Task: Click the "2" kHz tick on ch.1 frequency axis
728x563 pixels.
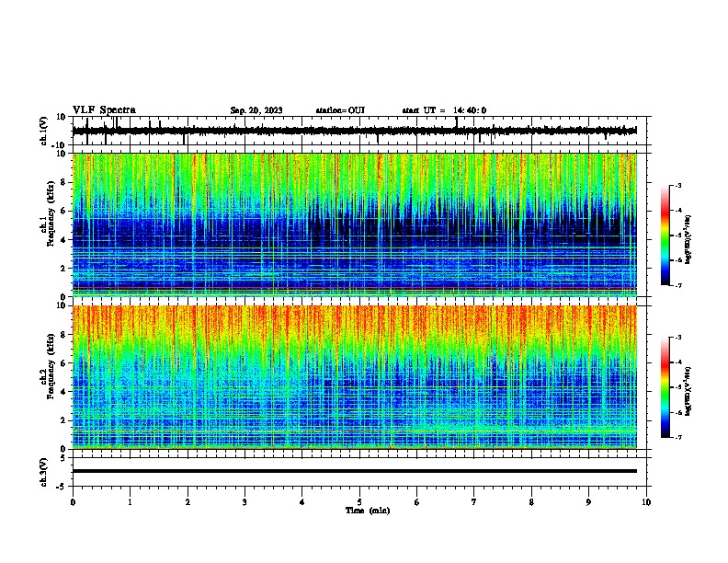Action: click(x=63, y=269)
